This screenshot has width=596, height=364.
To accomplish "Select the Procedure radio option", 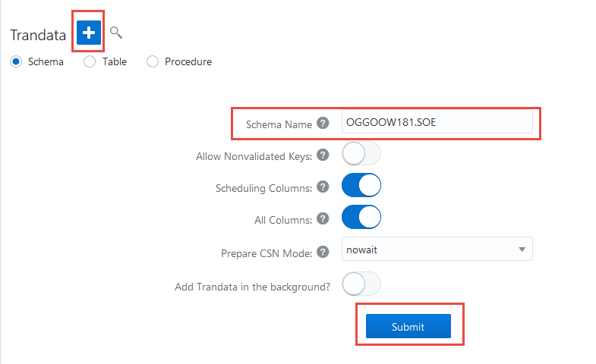I will coord(153,61).
